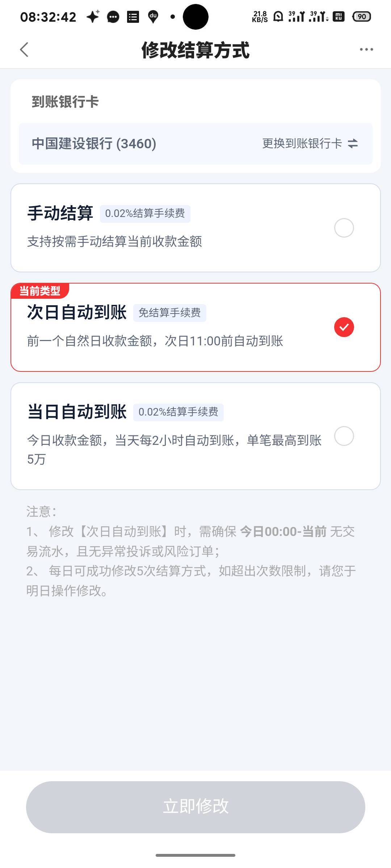Tap the 0.02%结算手续费 tag on 手动结算
Image resolution: width=391 pixels, height=868 pixels.
[145, 213]
